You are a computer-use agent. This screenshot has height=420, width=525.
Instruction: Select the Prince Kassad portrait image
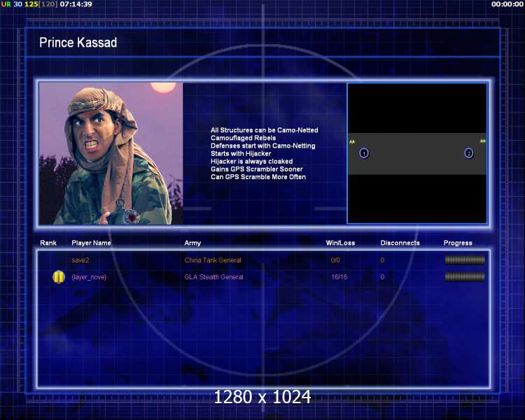click(x=111, y=153)
